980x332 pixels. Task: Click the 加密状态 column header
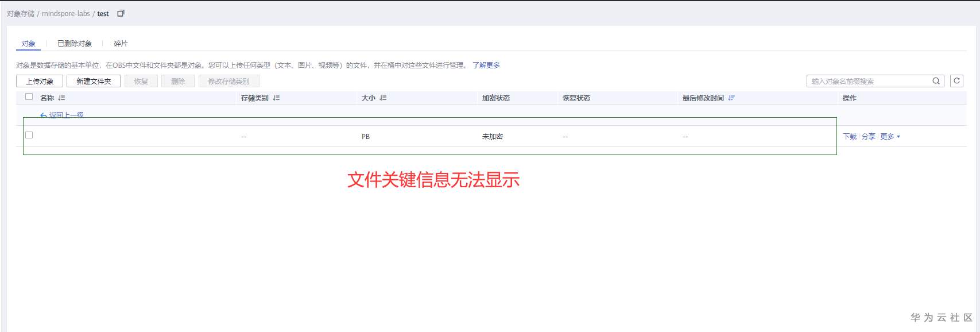coord(496,98)
